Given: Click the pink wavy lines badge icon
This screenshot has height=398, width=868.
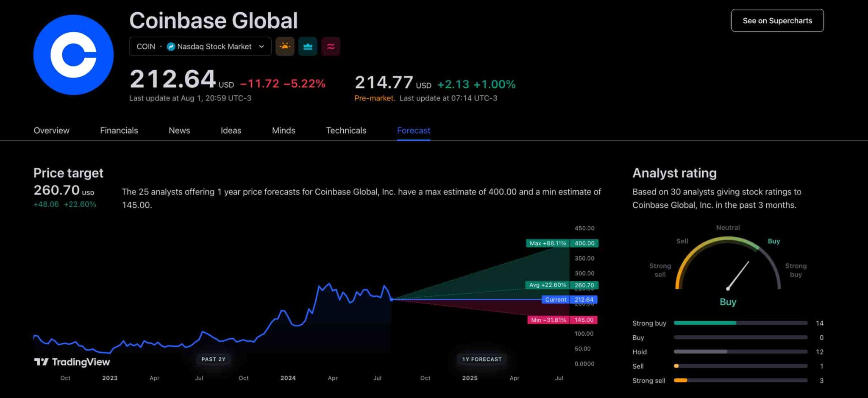Looking at the screenshot, I should pyautogui.click(x=331, y=47).
